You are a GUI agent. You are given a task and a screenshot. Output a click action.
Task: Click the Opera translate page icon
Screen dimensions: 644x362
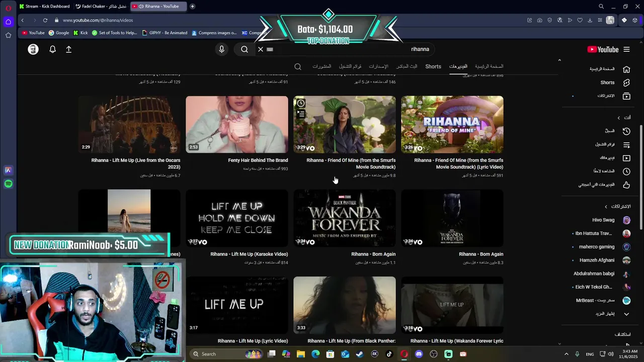pyautogui.click(x=559, y=20)
